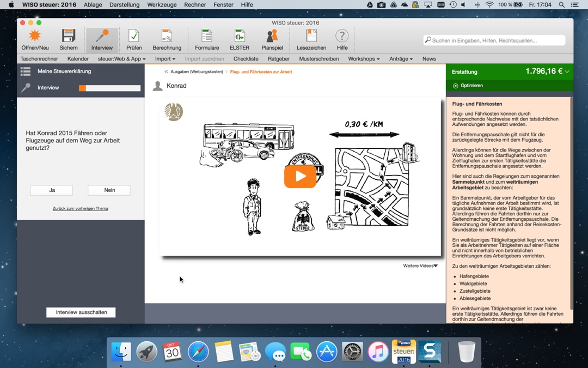The height and width of the screenshot is (368, 588).
Task: Play the explanatory video
Action: pos(300,176)
